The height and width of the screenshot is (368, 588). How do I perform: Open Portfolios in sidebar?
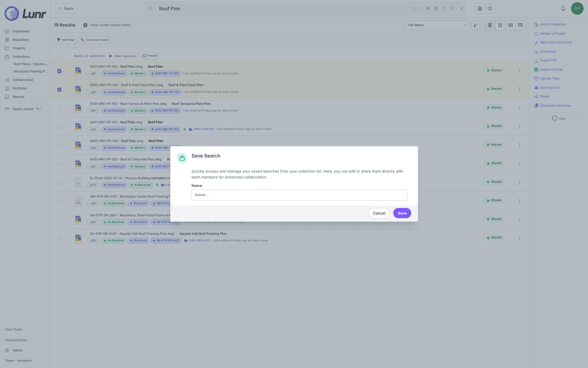click(20, 88)
